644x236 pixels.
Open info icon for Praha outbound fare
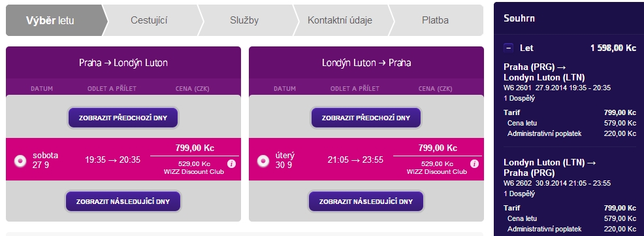click(232, 163)
